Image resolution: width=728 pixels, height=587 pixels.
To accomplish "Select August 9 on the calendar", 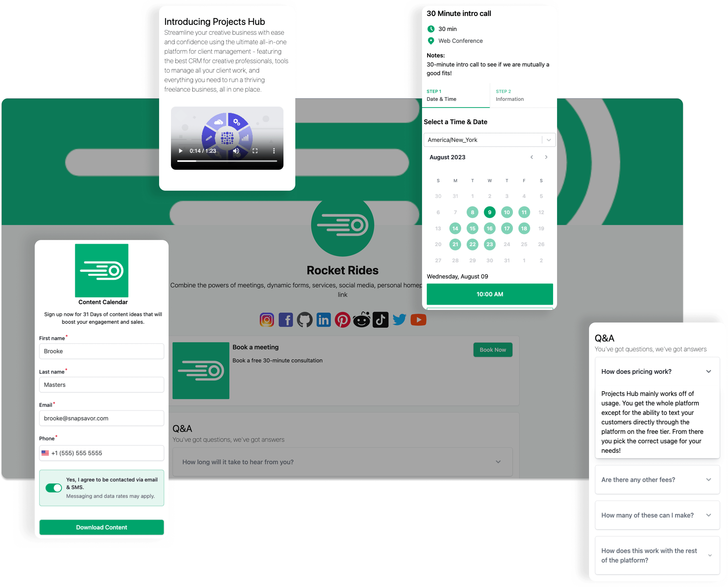I will tap(490, 212).
